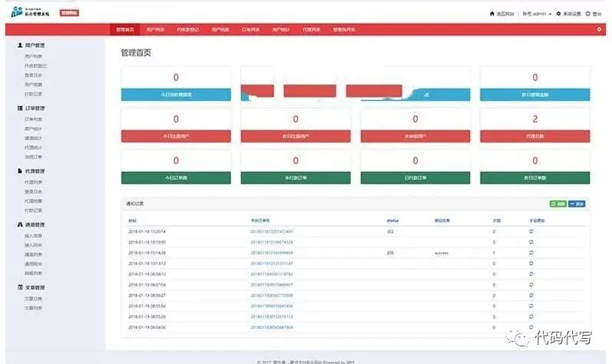Click resend icon in the 08:58:10 row

point(531,274)
